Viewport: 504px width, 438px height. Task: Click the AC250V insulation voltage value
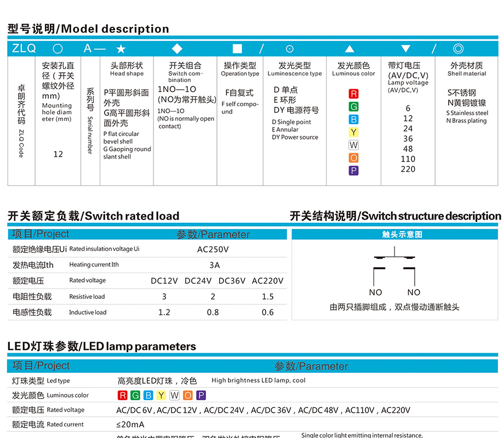point(213,249)
